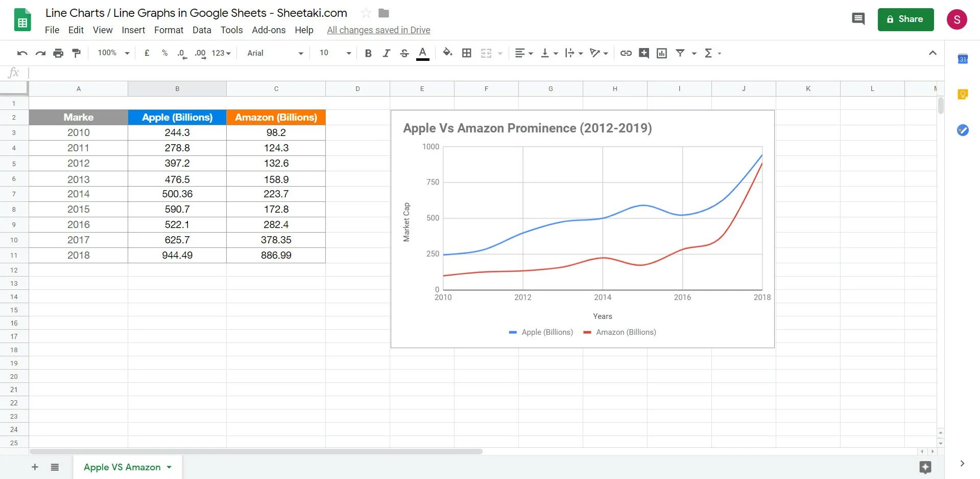Insert a comment from toolbar

pos(644,53)
